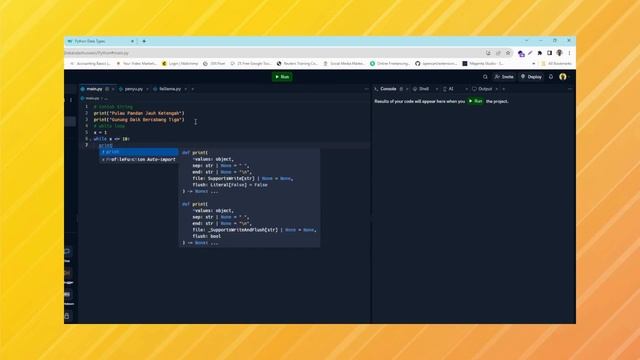
Task: Open the Chrome profile avatar
Action: 560,53
